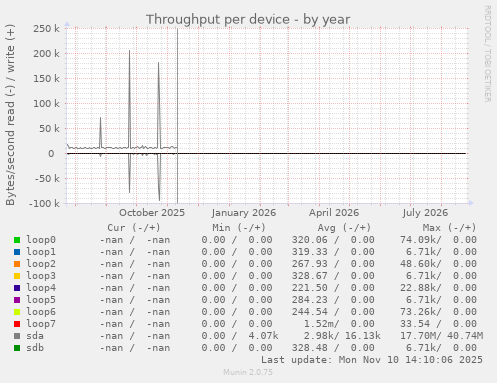Click the '150 k' y-axis label
The height and width of the screenshot is (383, 497).
click(46, 79)
